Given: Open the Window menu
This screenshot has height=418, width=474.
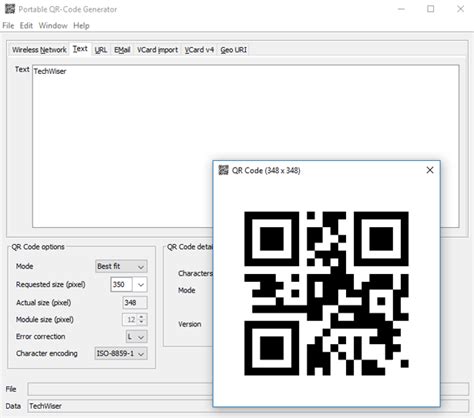Looking at the screenshot, I should click(53, 26).
